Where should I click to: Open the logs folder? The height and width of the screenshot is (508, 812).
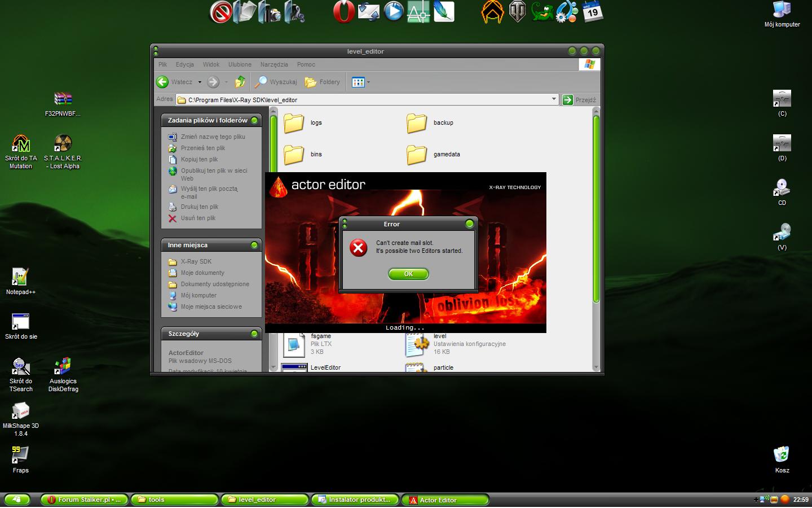pyautogui.click(x=294, y=123)
